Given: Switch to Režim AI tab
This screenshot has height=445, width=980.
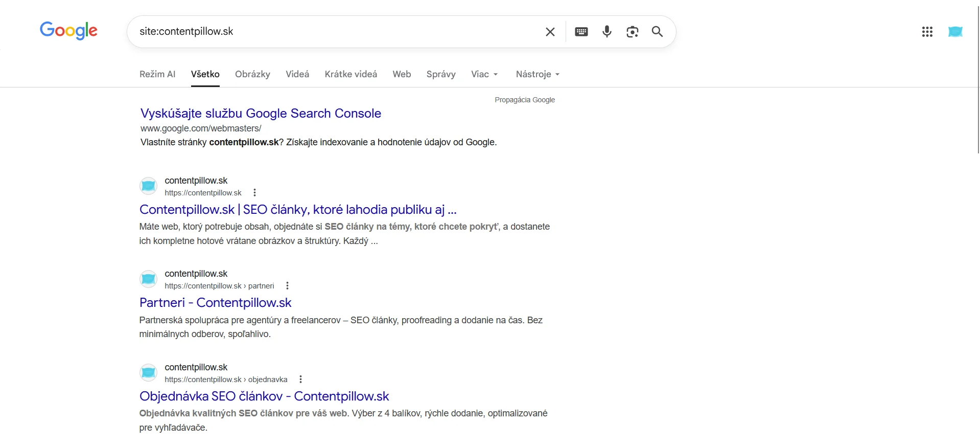Looking at the screenshot, I should coord(157,74).
